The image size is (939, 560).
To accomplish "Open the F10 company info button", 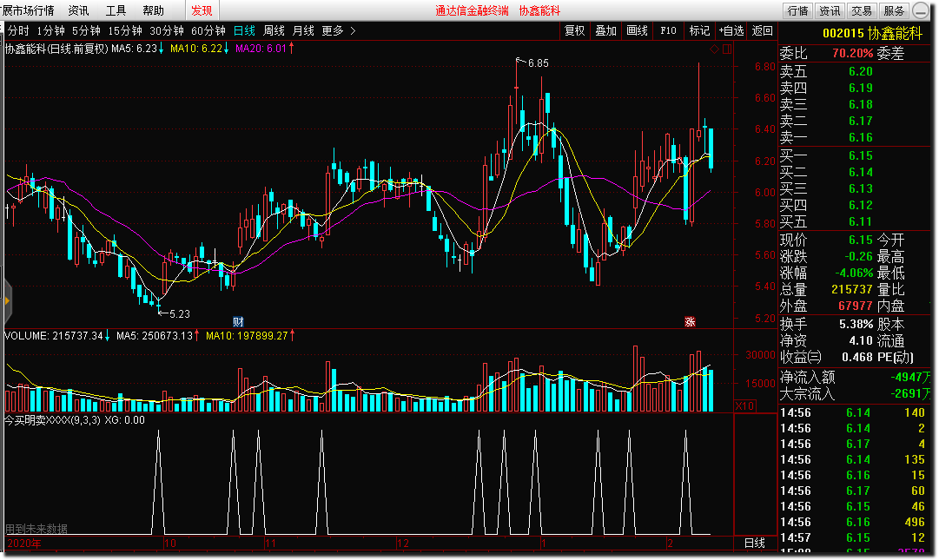I will 668,30.
